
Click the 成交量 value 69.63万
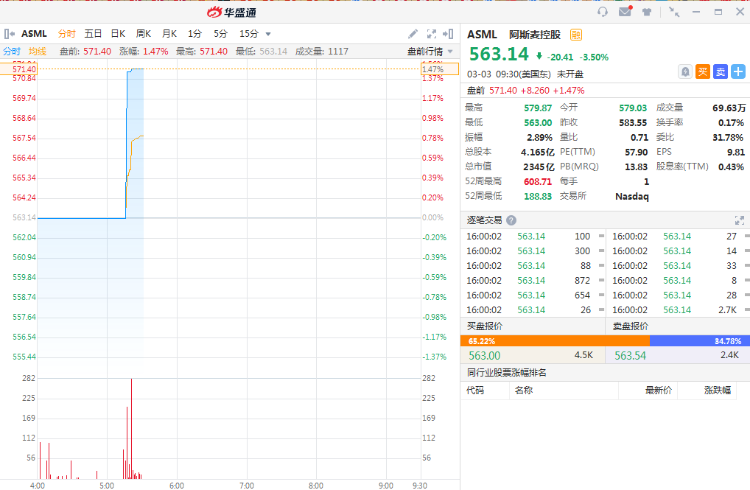click(x=728, y=108)
